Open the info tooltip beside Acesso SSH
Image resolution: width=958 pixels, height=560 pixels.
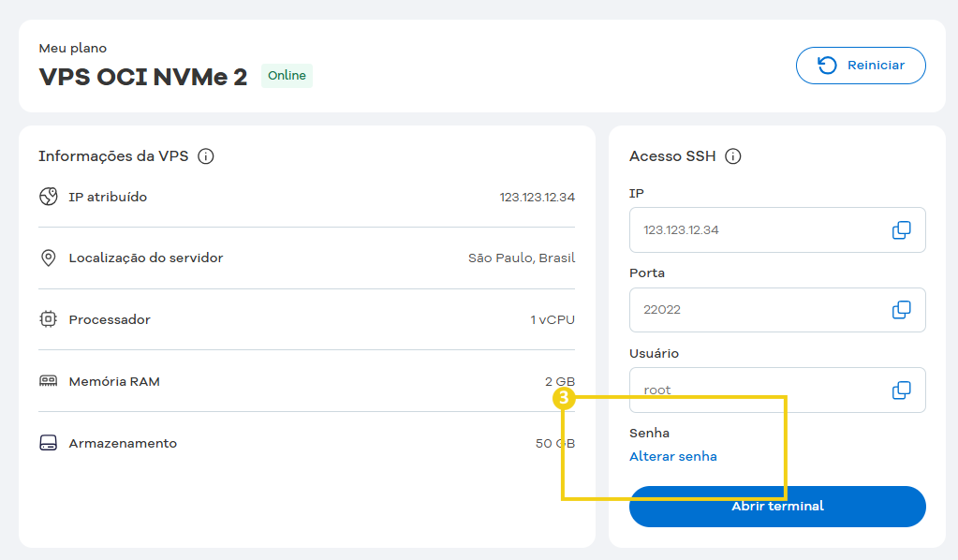point(732,156)
